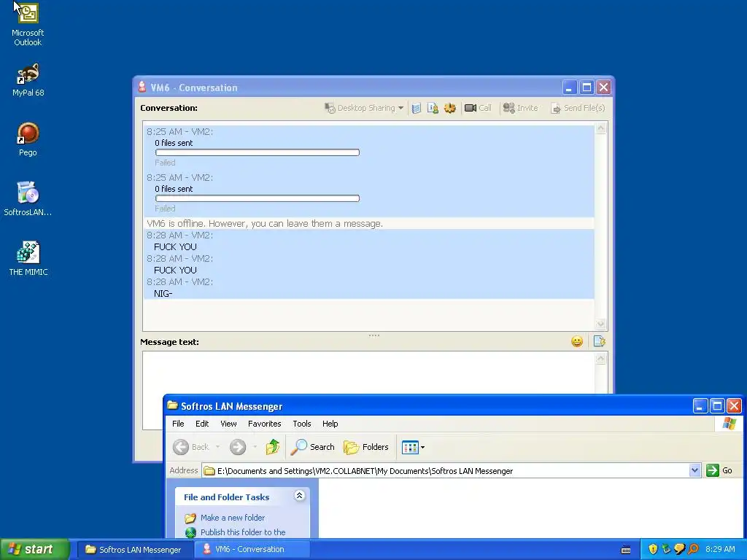Click Send File(s) button
The image size is (747, 560).
(x=578, y=108)
